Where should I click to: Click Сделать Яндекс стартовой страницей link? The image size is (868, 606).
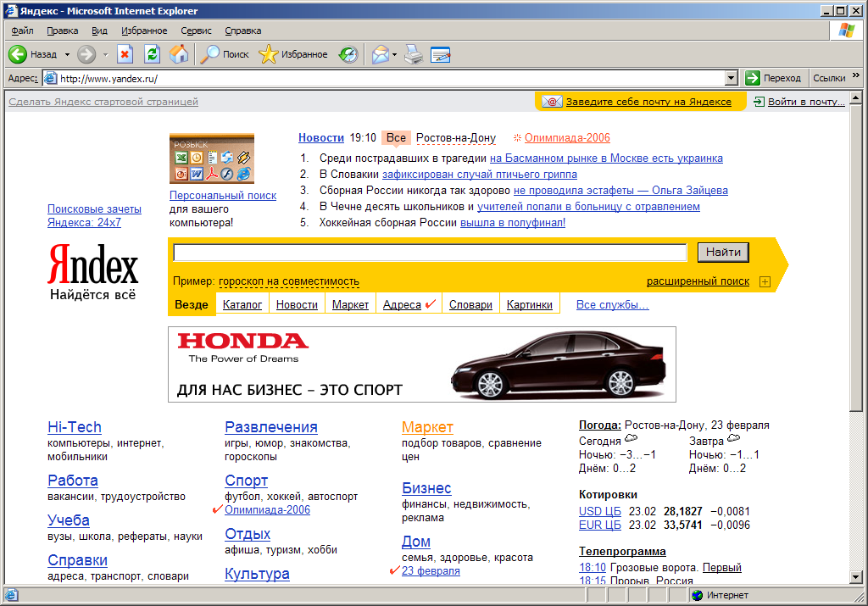103,101
